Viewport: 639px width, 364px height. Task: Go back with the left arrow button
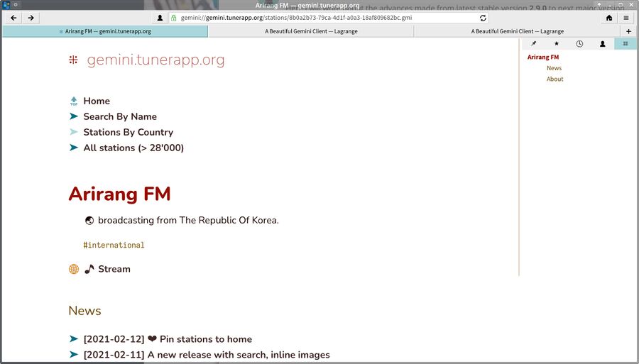13,18
